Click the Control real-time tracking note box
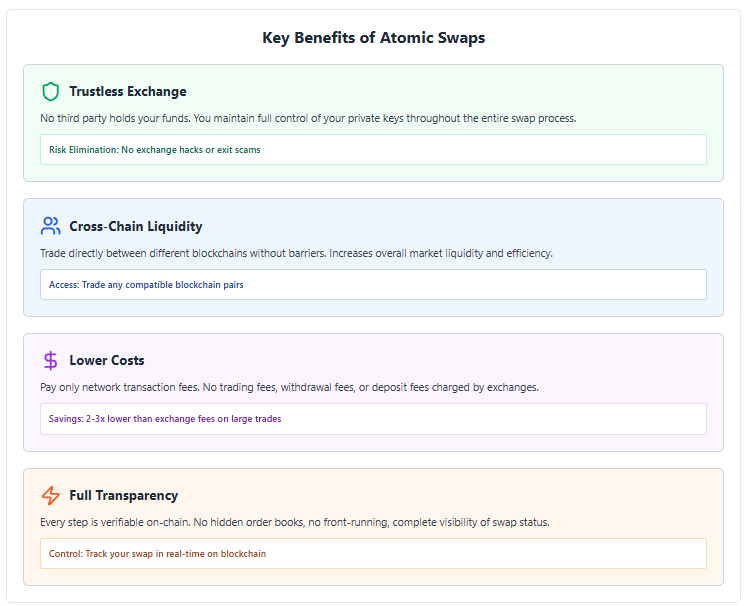754x606 pixels. tap(373, 554)
